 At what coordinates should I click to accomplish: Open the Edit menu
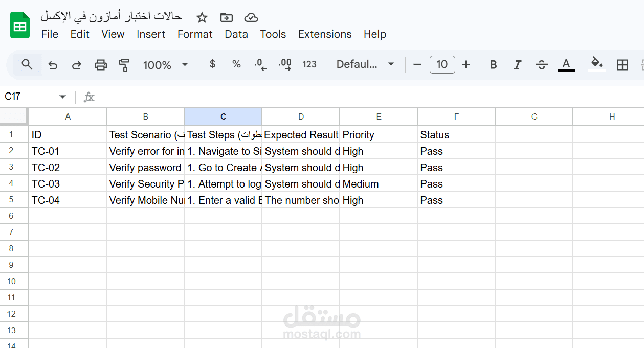[x=80, y=34]
